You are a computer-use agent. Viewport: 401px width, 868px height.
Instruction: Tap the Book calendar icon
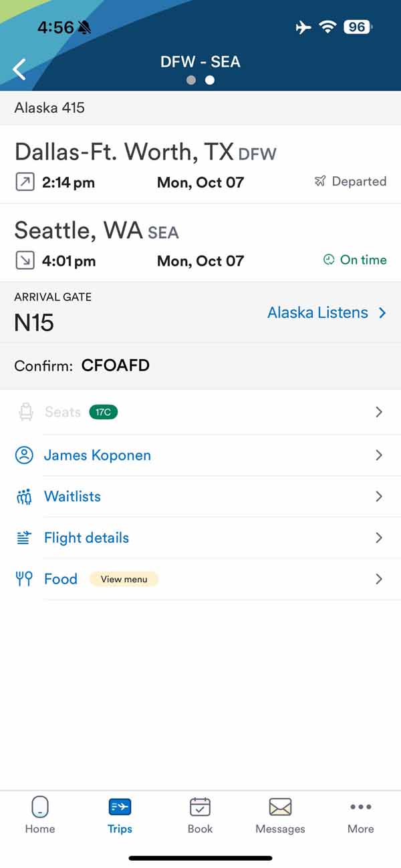pos(200,808)
